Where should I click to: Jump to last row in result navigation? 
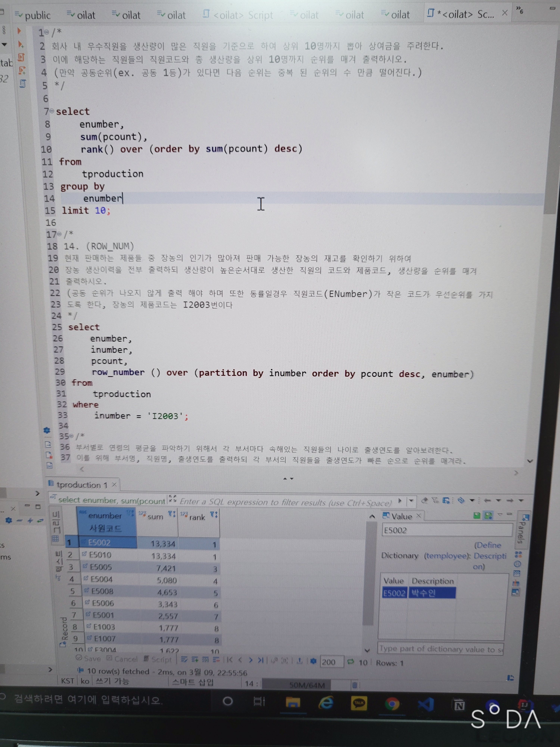tap(261, 660)
